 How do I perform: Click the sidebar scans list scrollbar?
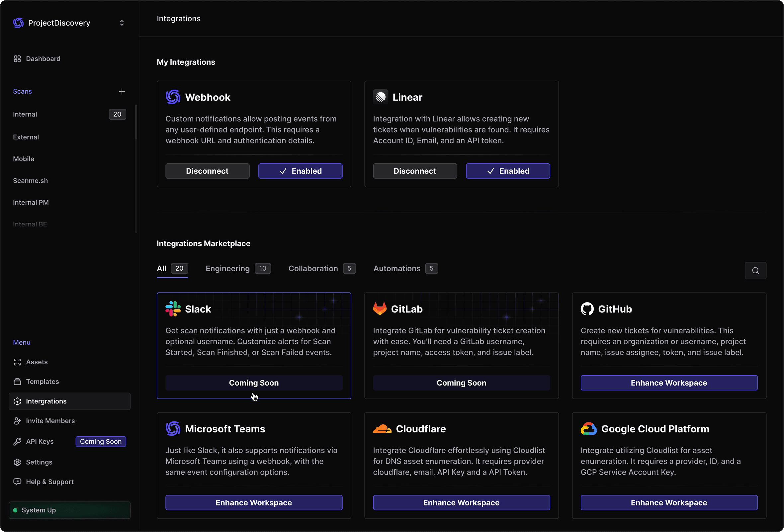(136, 122)
